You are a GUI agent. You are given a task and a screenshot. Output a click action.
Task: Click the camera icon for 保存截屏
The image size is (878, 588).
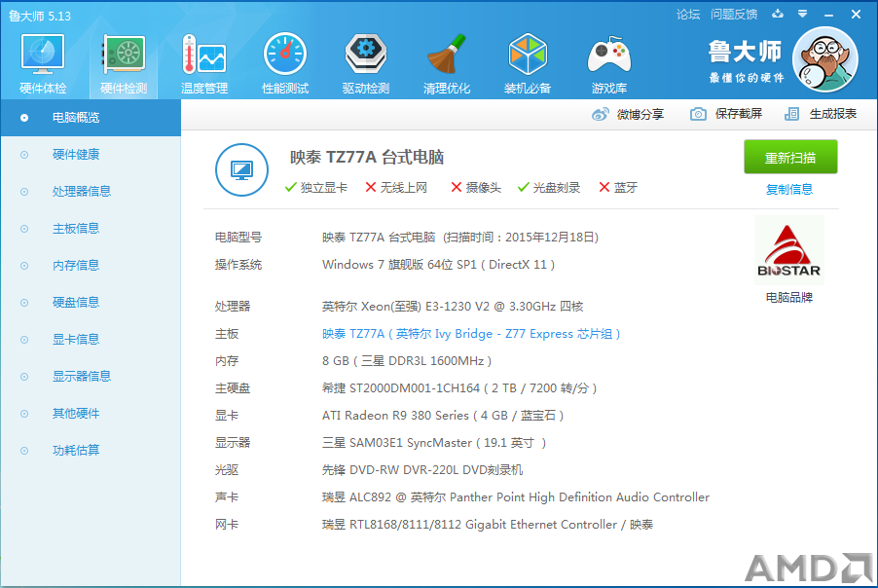(x=698, y=114)
